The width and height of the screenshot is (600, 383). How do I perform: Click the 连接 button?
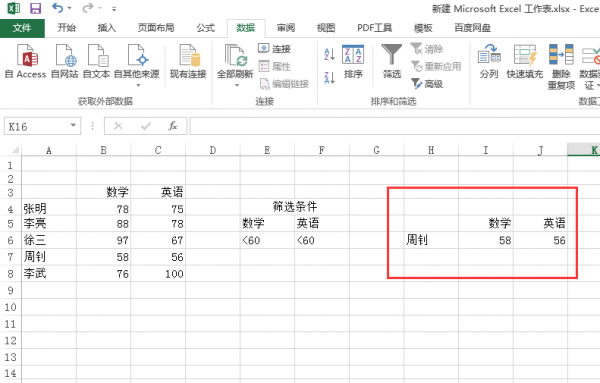pos(275,49)
